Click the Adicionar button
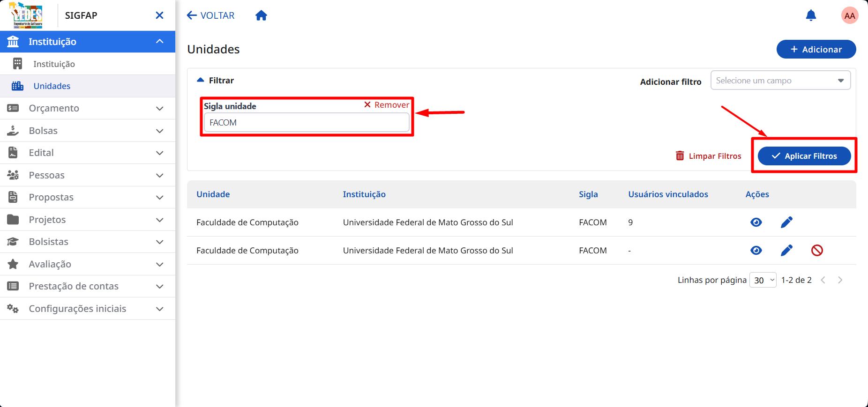 [816, 49]
